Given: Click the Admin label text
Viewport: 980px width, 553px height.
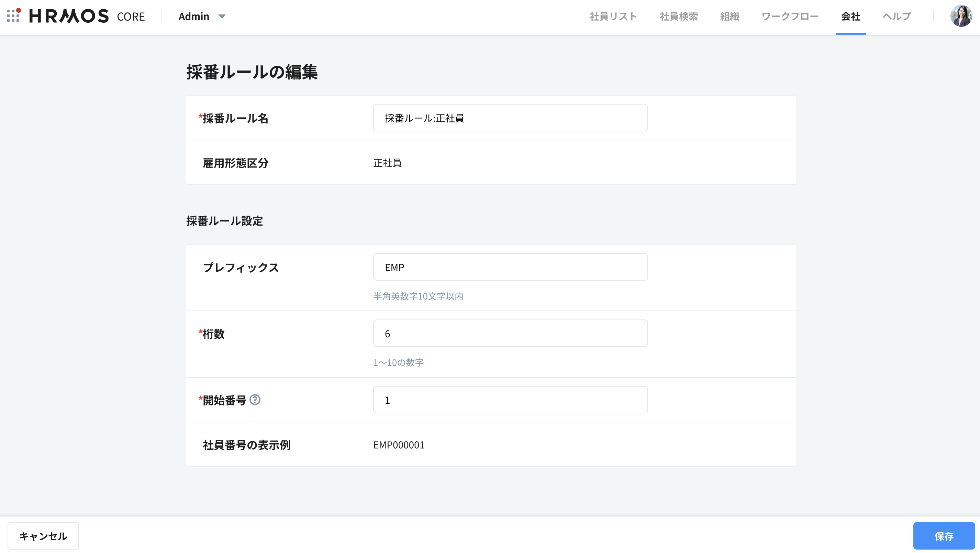Looking at the screenshot, I should [x=194, y=17].
